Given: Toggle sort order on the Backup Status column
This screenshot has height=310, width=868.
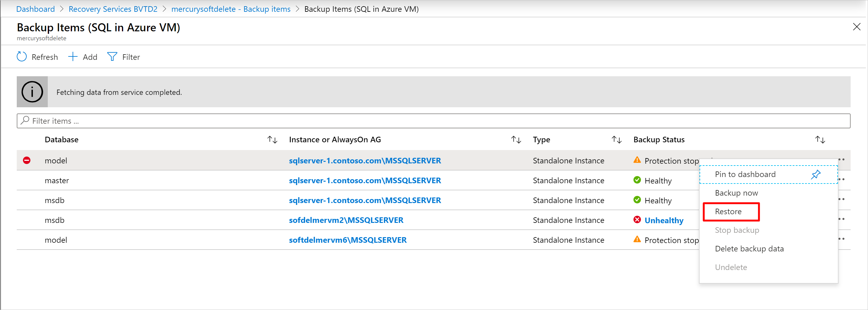Looking at the screenshot, I should (x=820, y=139).
